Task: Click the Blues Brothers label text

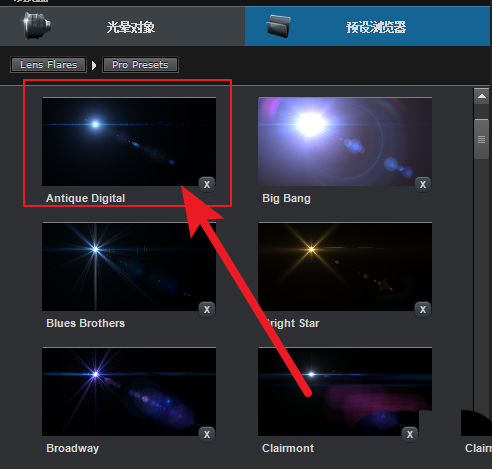Action: [x=86, y=323]
